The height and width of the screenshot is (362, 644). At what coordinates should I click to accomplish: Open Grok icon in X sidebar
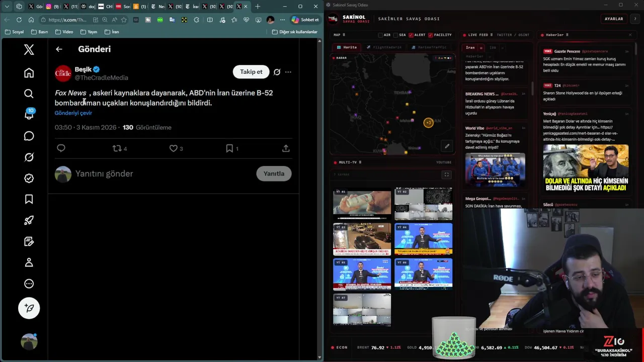pos(29,157)
